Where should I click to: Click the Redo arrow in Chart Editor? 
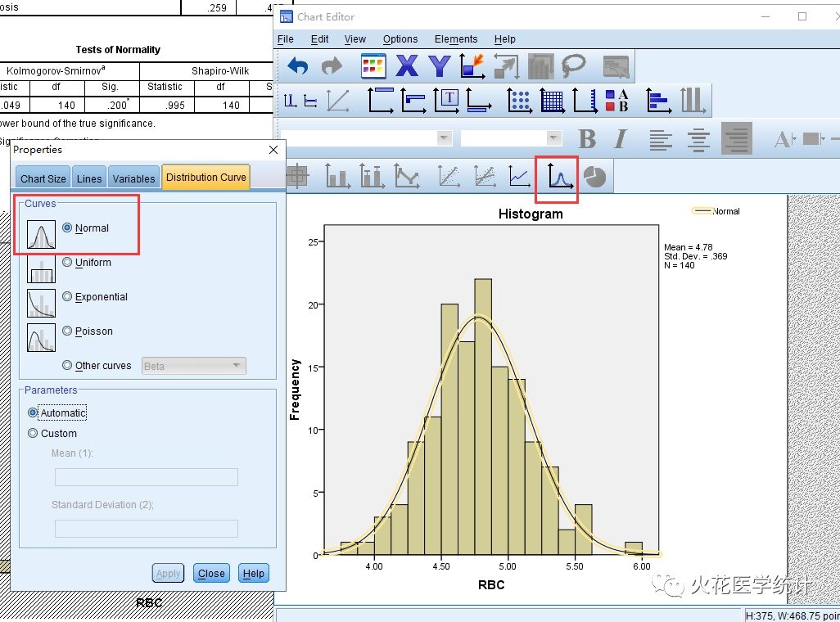point(332,66)
